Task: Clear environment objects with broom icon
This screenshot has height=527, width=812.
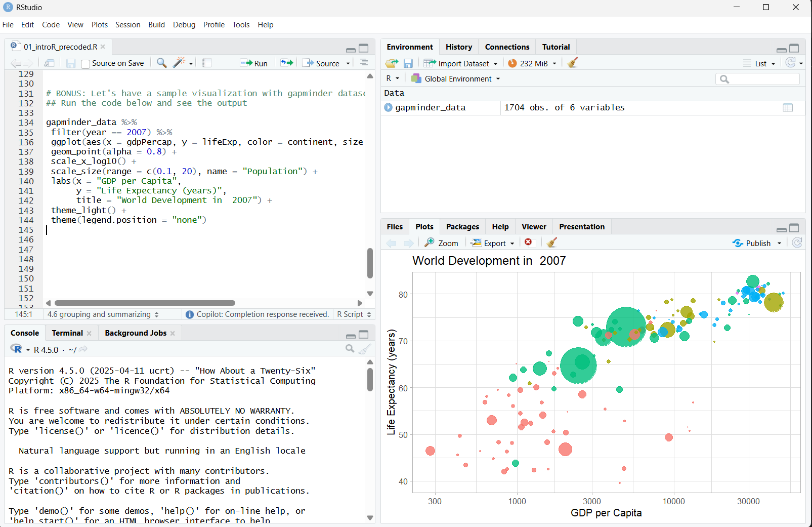Action: pyautogui.click(x=572, y=63)
